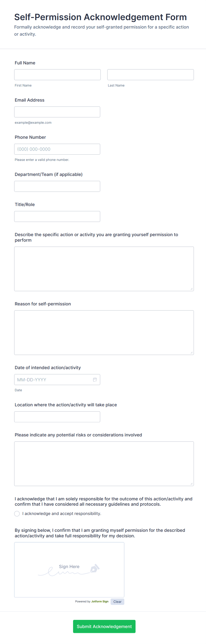Open the Jotform Sign link
Image resolution: width=206 pixels, height=644 pixels.
(x=99, y=602)
